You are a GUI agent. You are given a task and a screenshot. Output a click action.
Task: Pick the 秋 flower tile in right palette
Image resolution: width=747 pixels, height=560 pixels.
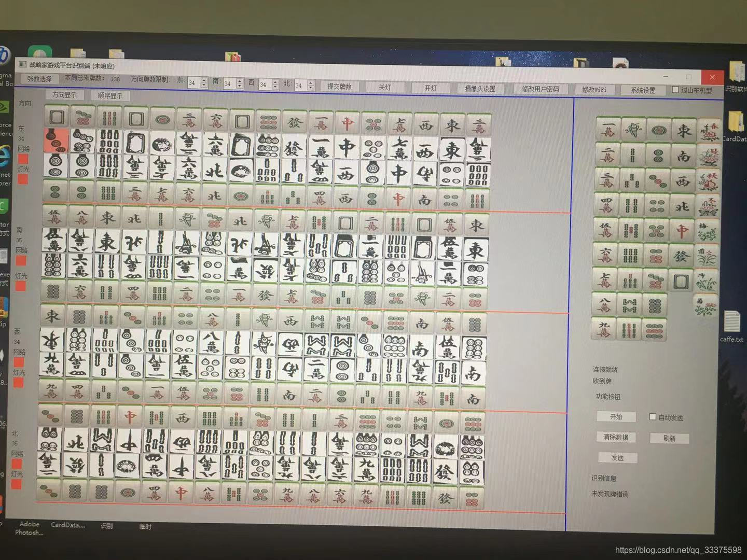click(709, 181)
